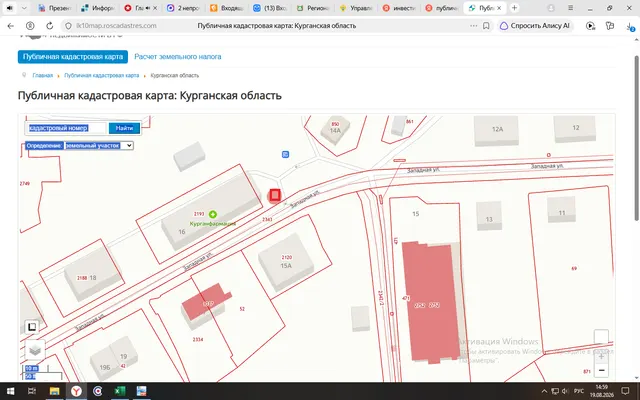Click the blue bus stop icon
Screen dimensions: 640x400
click(x=285, y=154)
